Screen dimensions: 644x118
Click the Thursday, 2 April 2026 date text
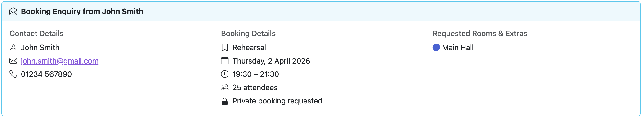pyautogui.click(x=271, y=61)
